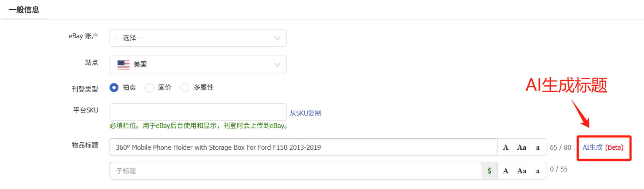Viewport: 644px width, 189px height.
Task: Click the 从SKU复制 link
Action: [x=305, y=113]
